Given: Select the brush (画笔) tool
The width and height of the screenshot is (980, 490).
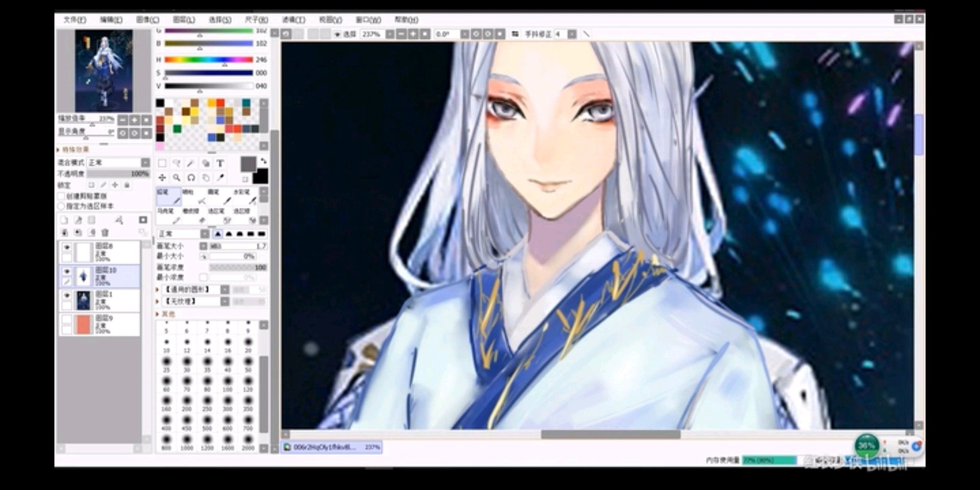Looking at the screenshot, I should 220,196.
